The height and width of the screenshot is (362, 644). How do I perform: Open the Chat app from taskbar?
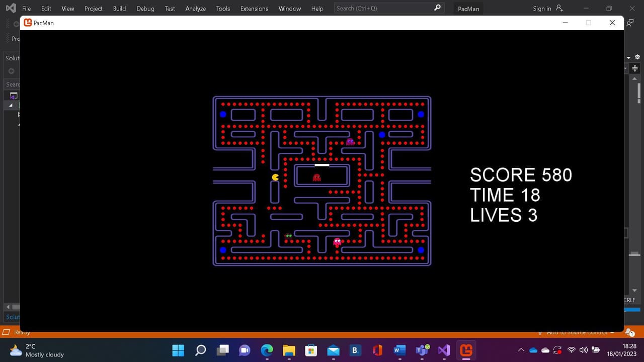245,350
